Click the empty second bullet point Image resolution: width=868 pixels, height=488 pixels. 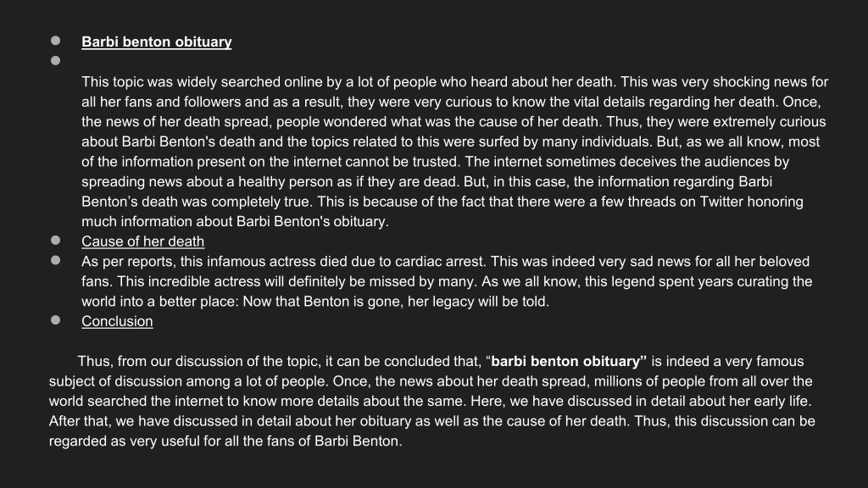pyautogui.click(x=55, y=60)
